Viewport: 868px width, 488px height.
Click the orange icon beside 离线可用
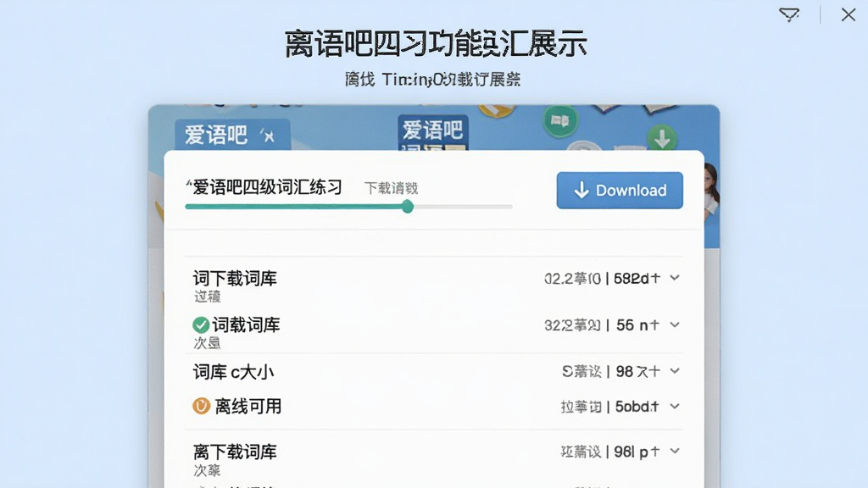pos(201,406)
